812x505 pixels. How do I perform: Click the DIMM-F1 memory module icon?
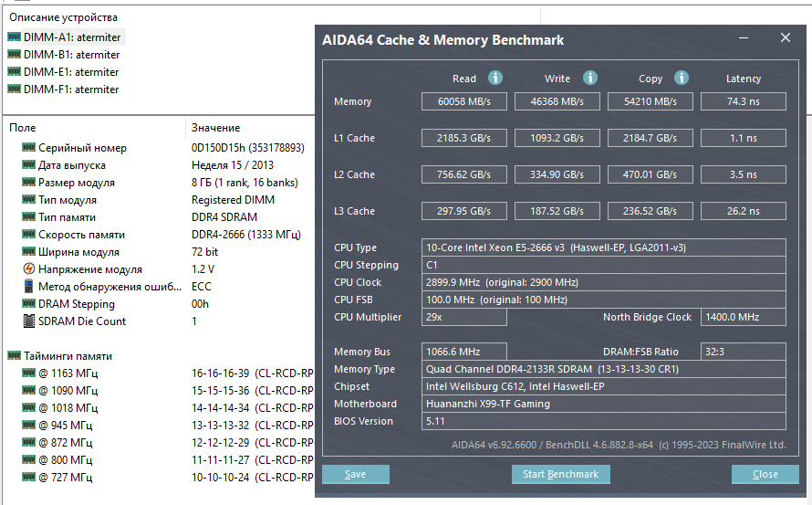tap(15, 89)
